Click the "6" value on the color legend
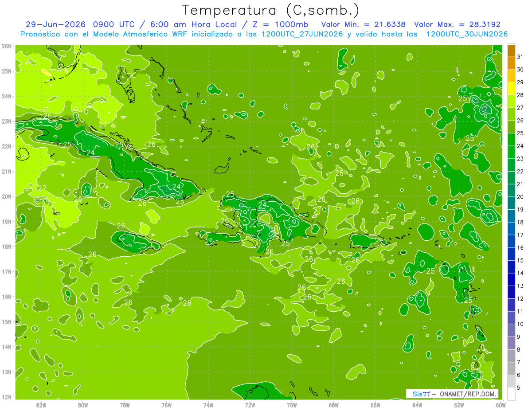532x411 pixels. click(x=519, y=375)
